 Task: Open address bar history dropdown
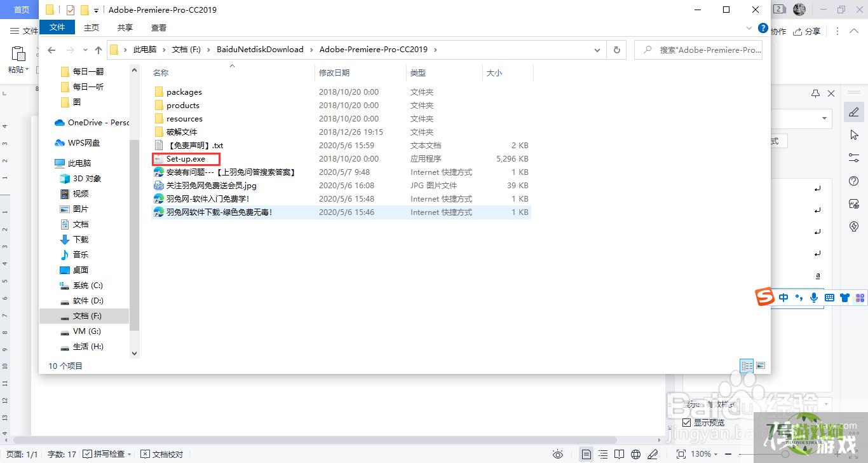click(x=597, y=50)
